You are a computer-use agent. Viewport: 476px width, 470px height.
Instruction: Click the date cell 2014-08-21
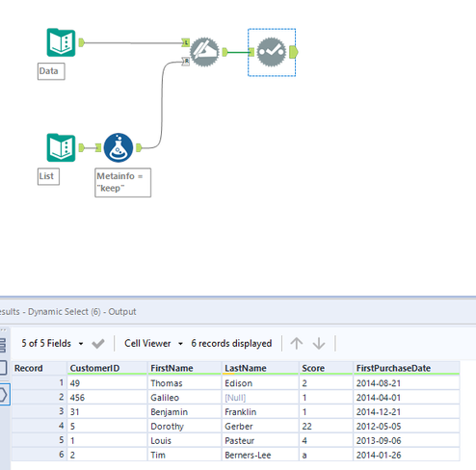[407, 383]
